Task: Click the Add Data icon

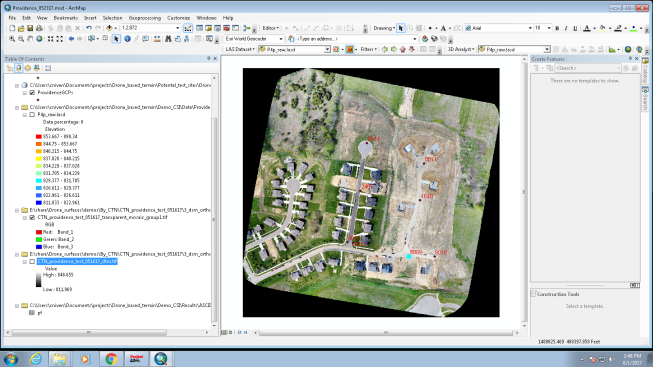Action: 109,28
